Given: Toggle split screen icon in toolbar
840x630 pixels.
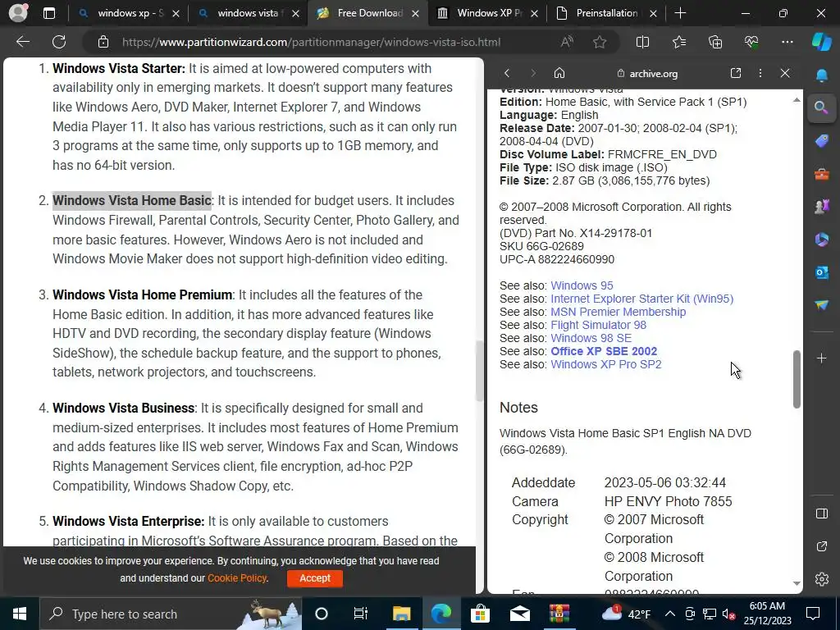Looking at the screenshot, I should 642,42.
